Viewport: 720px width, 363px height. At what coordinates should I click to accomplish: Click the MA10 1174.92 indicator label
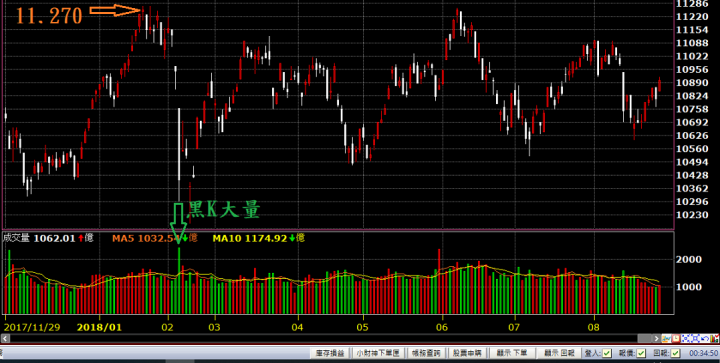point(259,238)
